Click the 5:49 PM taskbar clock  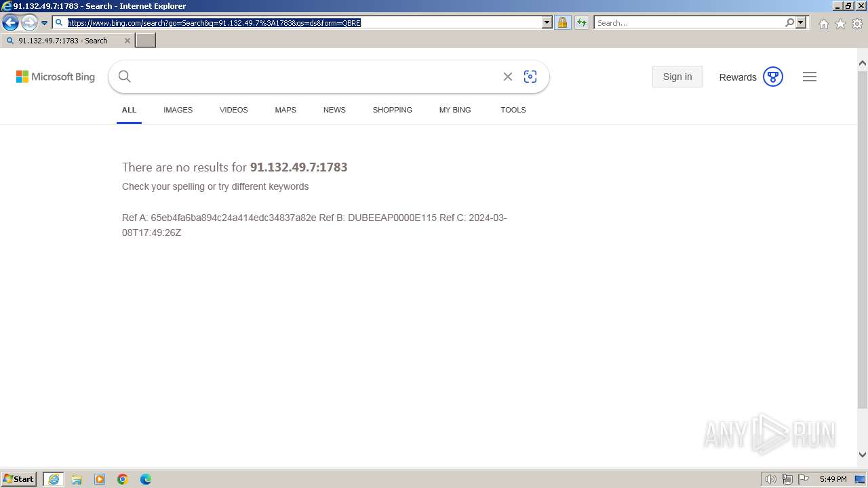click(833, 479)
